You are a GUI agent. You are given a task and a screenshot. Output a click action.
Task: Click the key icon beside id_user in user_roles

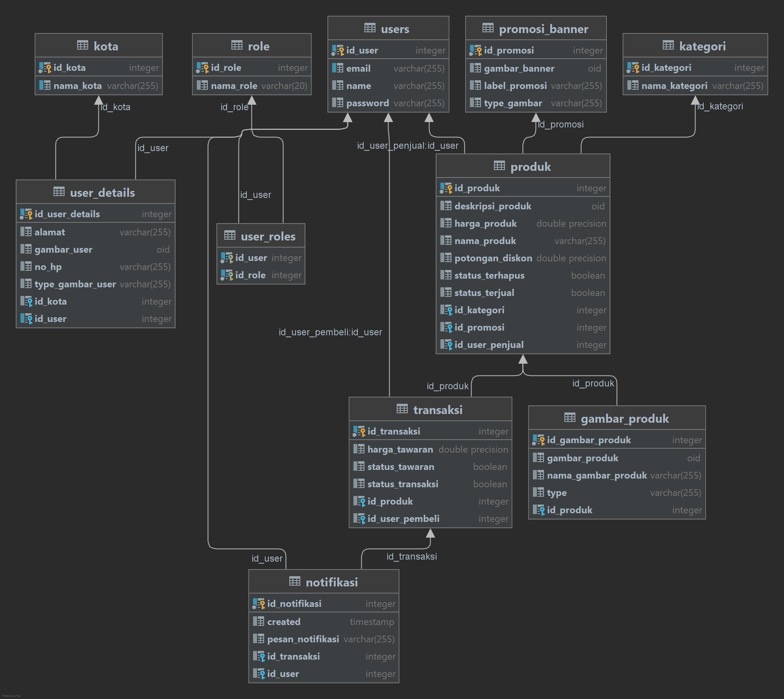coord(227,258)
